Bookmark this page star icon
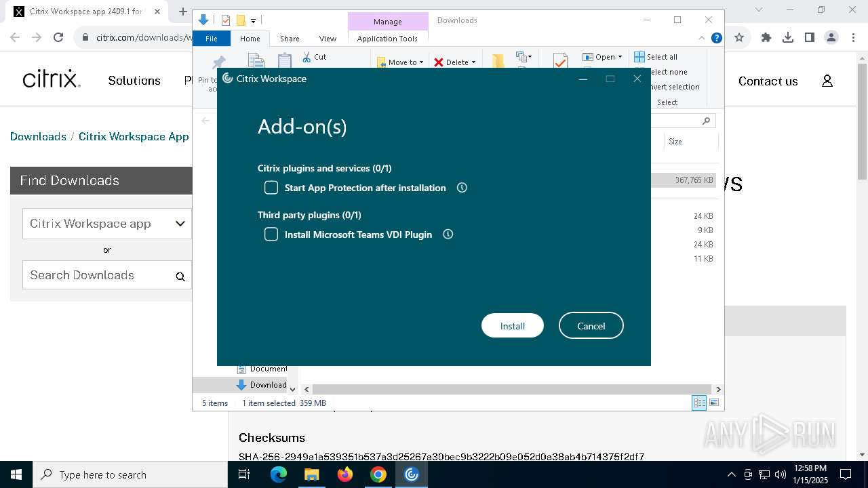The image size is (868, 488). point(739,38)
